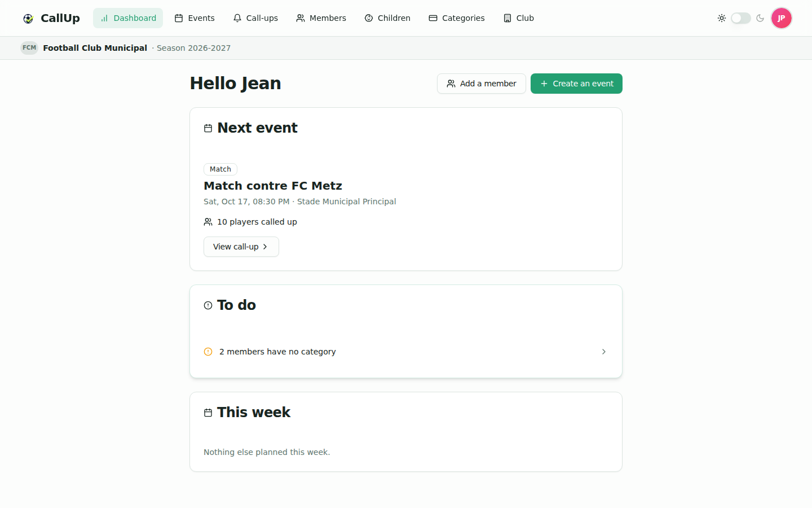Click the alert icon beside To do heading
Screen dimensions: 812x508
pos(208,305)
